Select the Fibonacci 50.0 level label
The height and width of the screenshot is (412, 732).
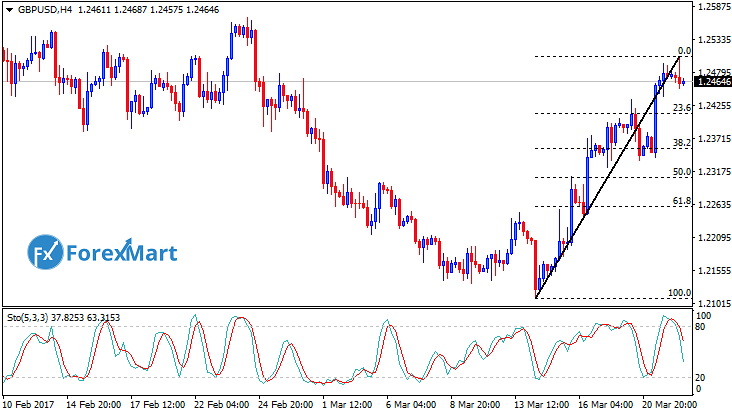coord(682,172)
